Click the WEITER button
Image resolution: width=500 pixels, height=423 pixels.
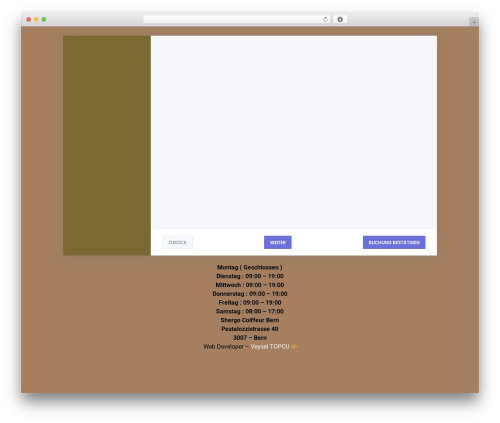(x=278, y=242)
